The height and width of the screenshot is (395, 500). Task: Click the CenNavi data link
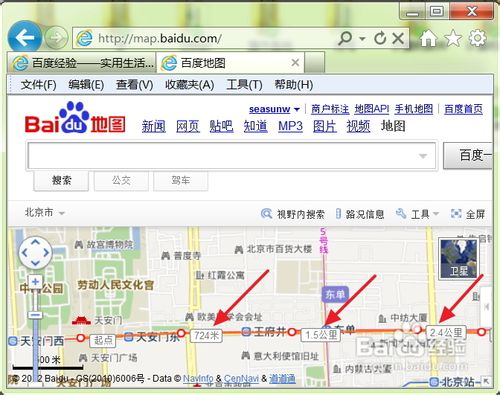[241, 378]
